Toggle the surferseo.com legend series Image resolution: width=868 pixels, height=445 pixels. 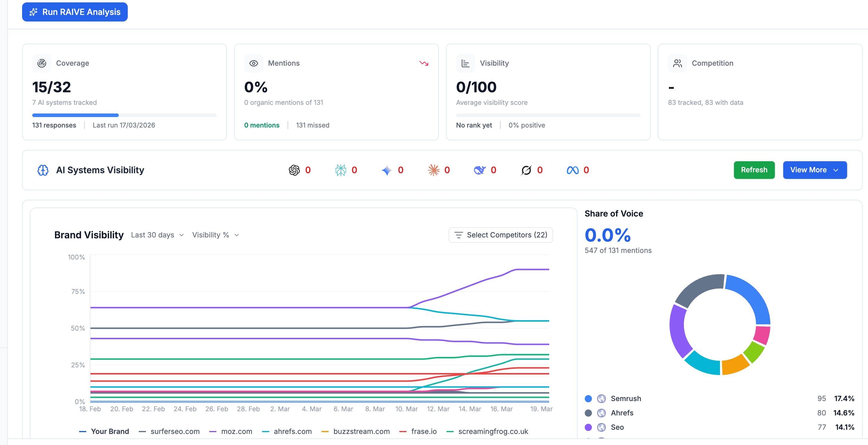(175, 431)
